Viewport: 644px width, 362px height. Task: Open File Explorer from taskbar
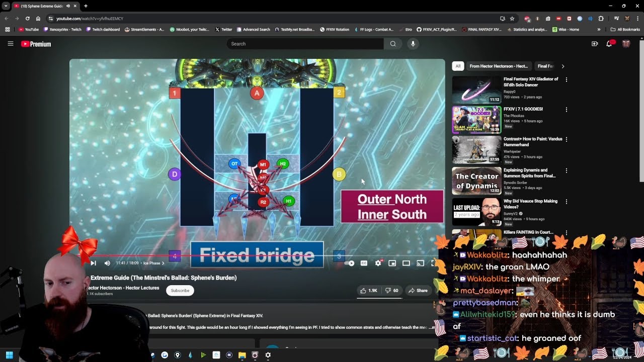(x=242, y=355)
